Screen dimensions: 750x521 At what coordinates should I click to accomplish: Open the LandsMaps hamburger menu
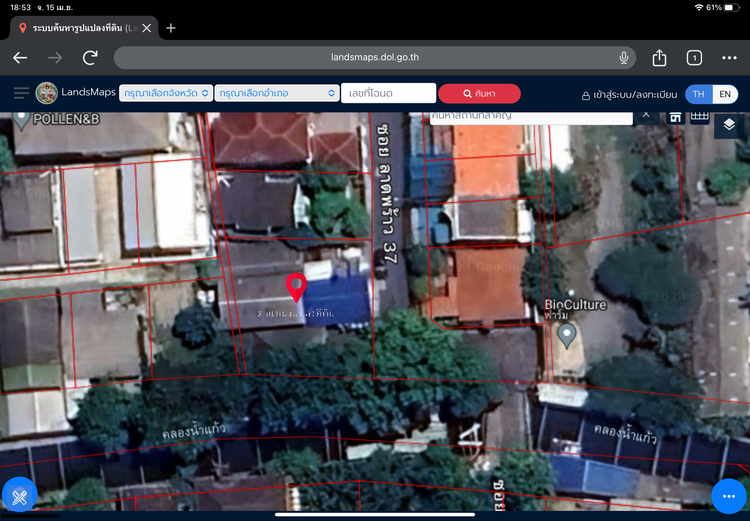click(21, 93)
